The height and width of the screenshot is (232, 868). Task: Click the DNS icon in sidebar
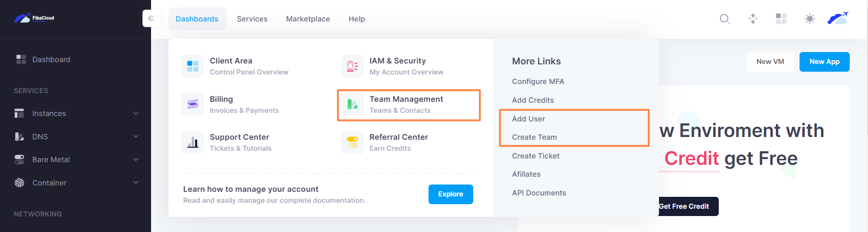click(x=19, y=137)
